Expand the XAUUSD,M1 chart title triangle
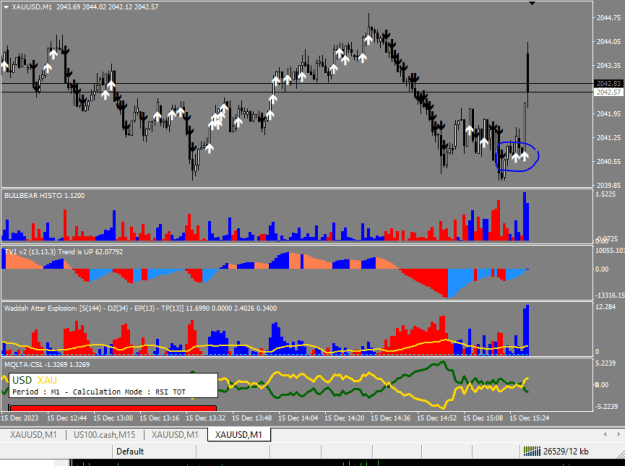The width and height of the screenshot is (625, 466). pyautogui.click(x=6, y=7)
